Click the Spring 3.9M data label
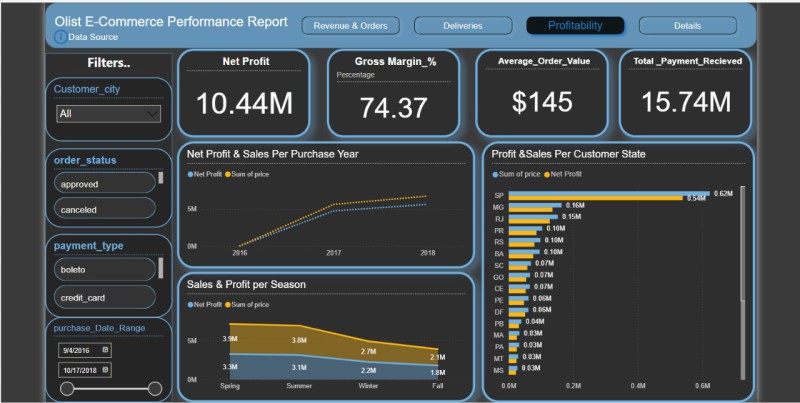The image size is (800, 403). tap(230, 339)
